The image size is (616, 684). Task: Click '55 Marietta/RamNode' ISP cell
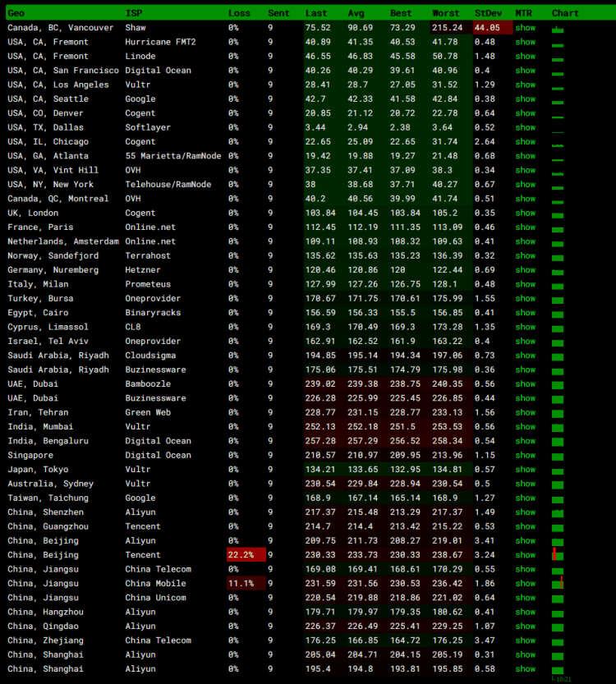pos(172,156)
